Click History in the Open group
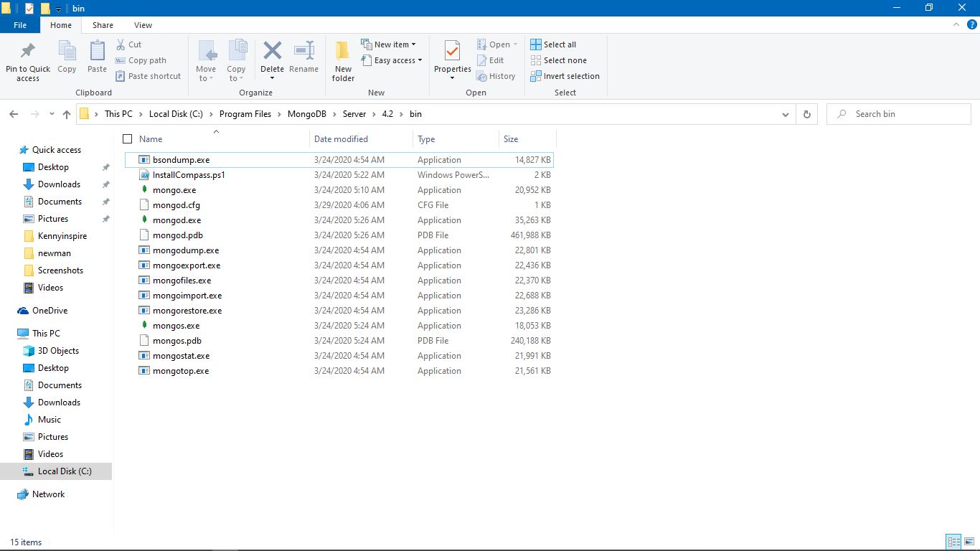This screenshot has height=551, width=980. coord(496,76)
